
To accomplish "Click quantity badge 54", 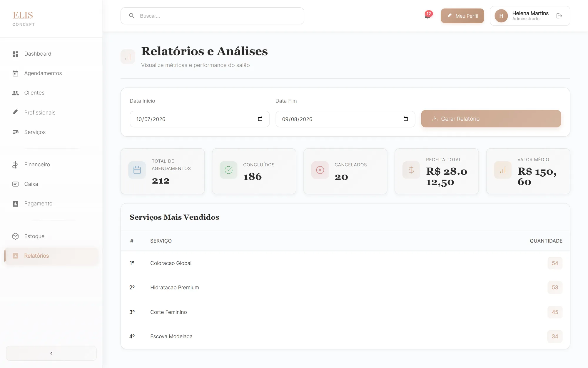I will coord(555,263).
